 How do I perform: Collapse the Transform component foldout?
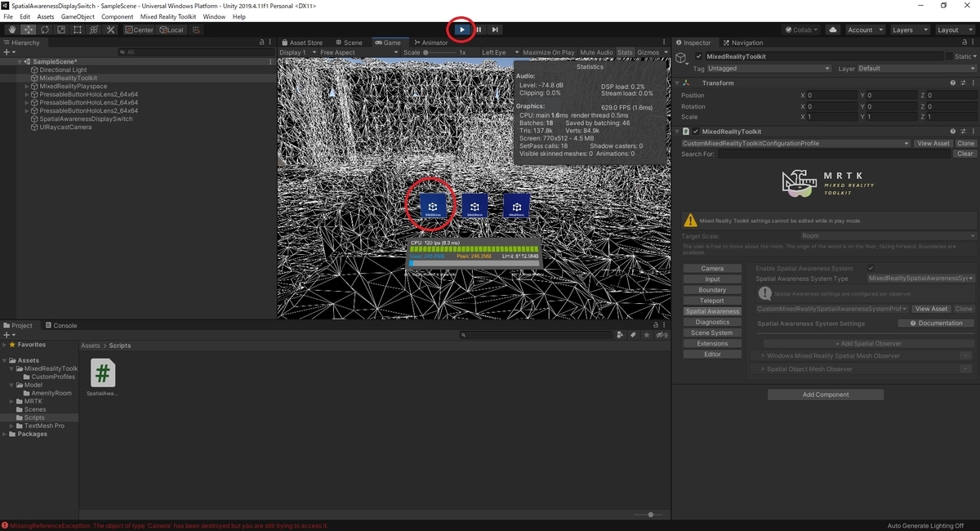677,83
